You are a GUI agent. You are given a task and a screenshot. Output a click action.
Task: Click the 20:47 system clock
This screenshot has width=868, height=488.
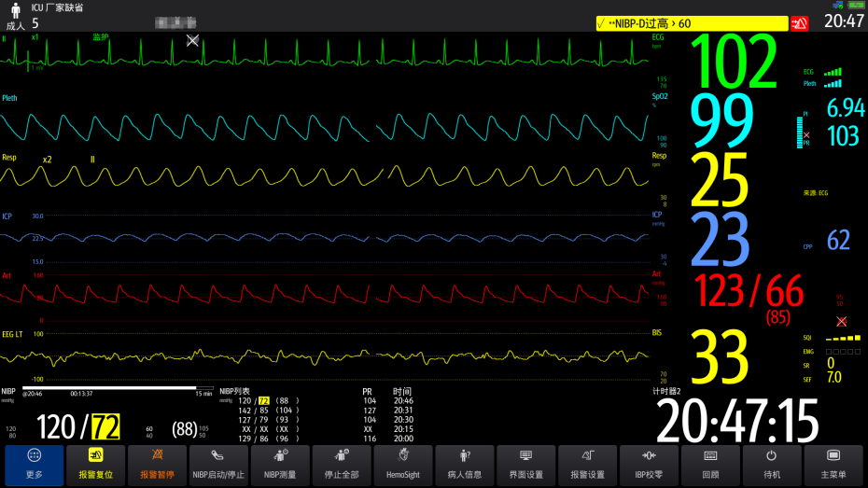point(844,21)
